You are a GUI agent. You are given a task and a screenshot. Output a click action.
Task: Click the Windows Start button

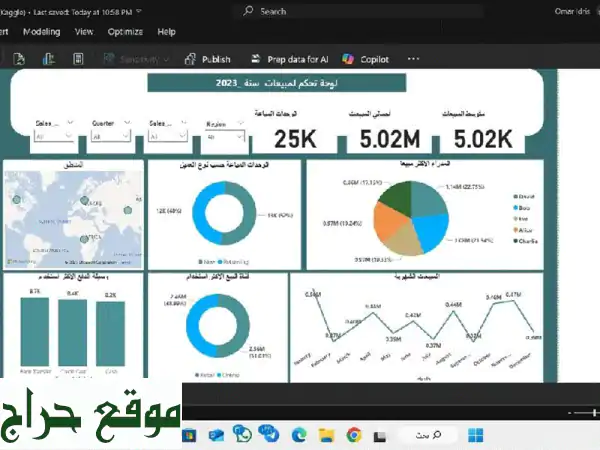coord(477,435)
